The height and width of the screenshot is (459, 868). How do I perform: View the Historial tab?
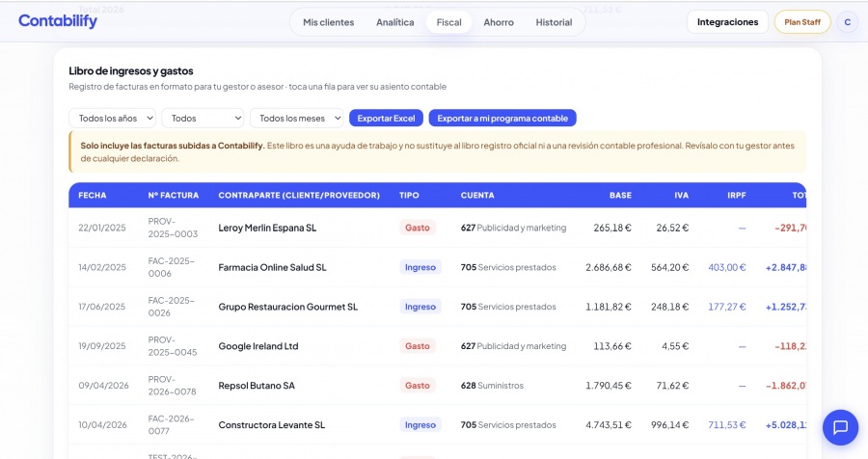[554, 22]
